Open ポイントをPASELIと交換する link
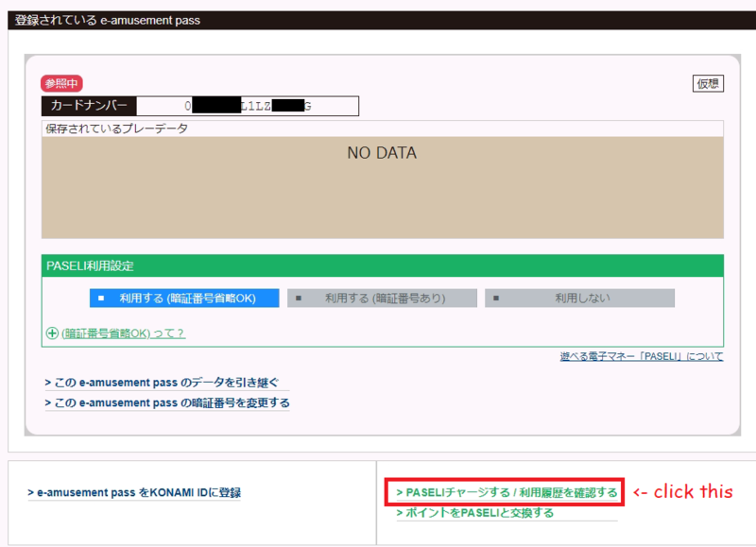 click(475, 513)
